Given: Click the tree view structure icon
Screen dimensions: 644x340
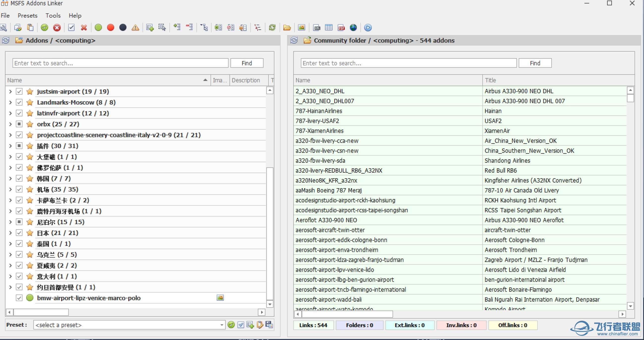Looking at the screenshot, I should pyautogui.click(x=204, y=27).
